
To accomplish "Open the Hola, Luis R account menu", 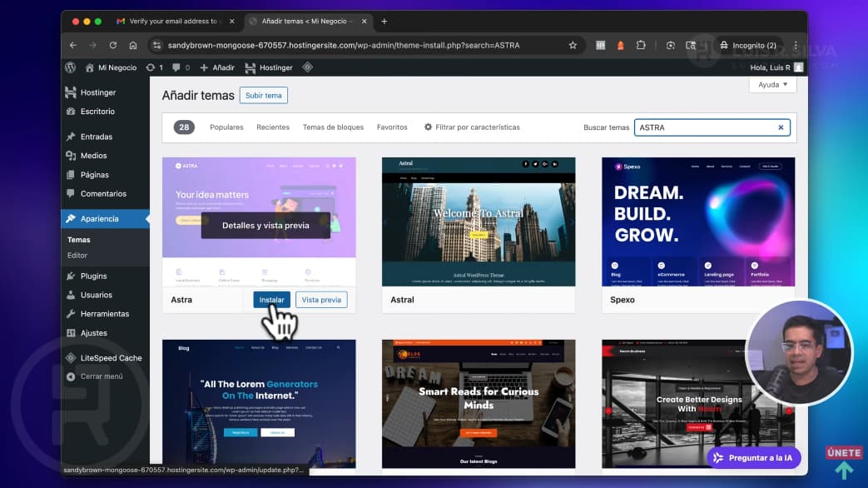I will pos(776,67).
